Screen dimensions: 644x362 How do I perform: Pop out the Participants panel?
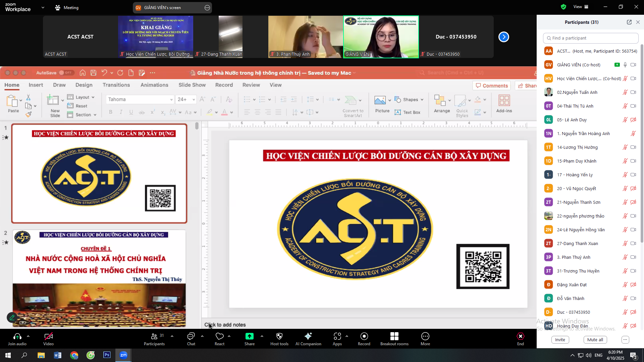629,22
